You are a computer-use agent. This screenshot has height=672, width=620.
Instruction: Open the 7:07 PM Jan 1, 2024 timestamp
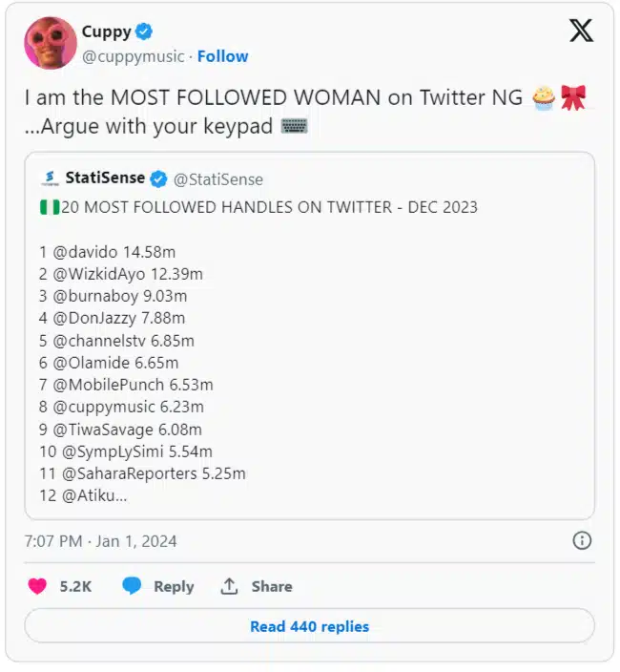[100, 541]
